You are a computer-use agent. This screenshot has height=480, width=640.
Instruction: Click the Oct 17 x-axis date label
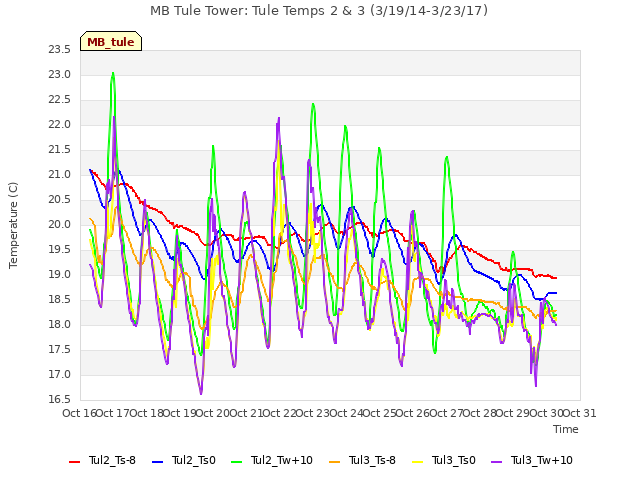tap(113, 413)
